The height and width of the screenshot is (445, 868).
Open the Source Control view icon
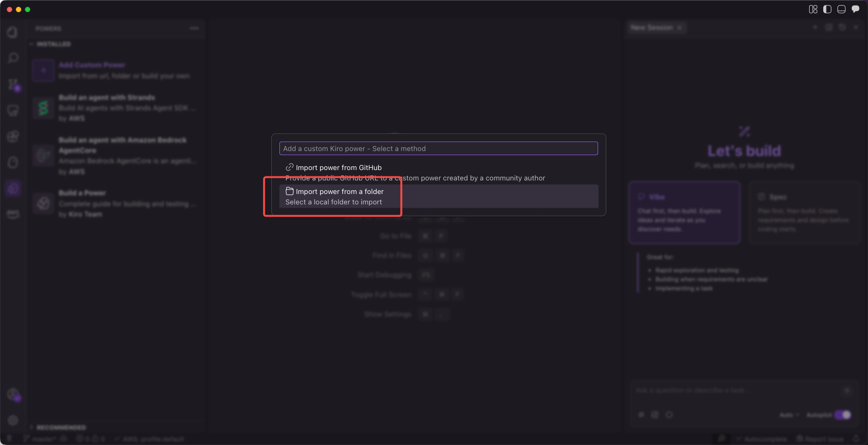13,85
